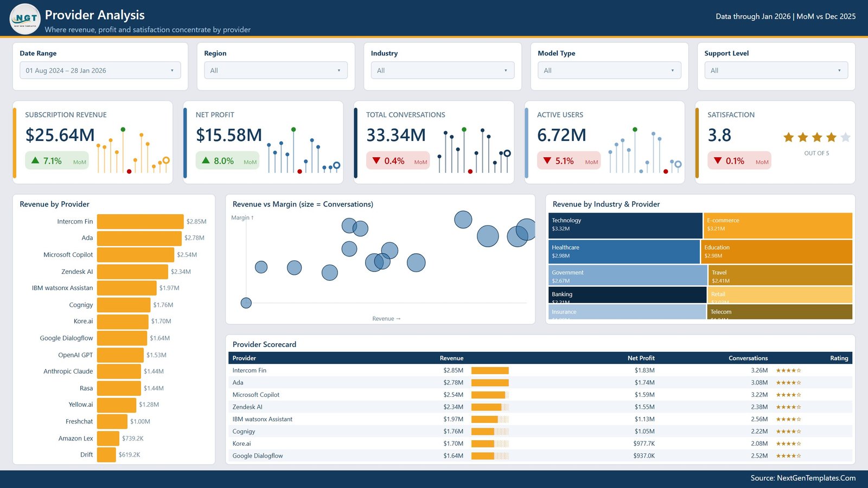This screenshot has width=868, height=488.
Task: Click the Satisfaction down arrow indicator
Action: (x=718, y=160)
